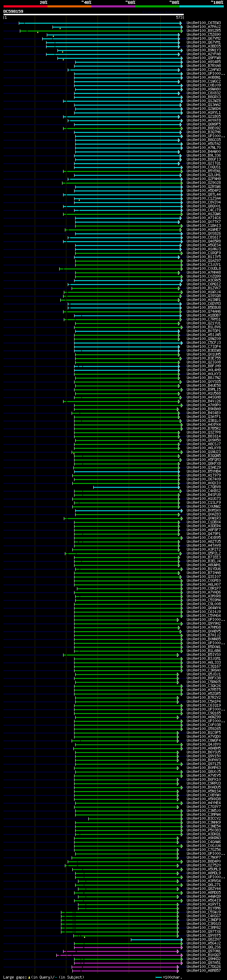The image size is (227, 980).
Task: Click the label UniRef100_Q9HKD2
Action: pyautogui.click(x=203, y=959)
